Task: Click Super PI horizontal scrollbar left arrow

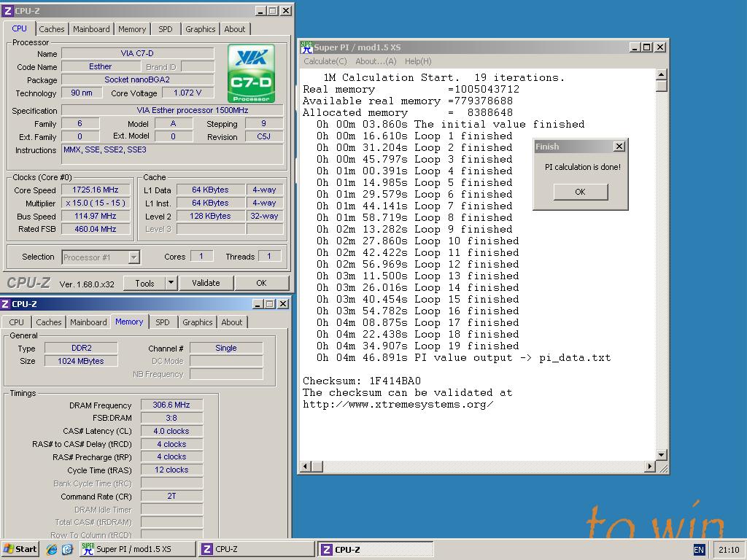Action: click(306, 467)
